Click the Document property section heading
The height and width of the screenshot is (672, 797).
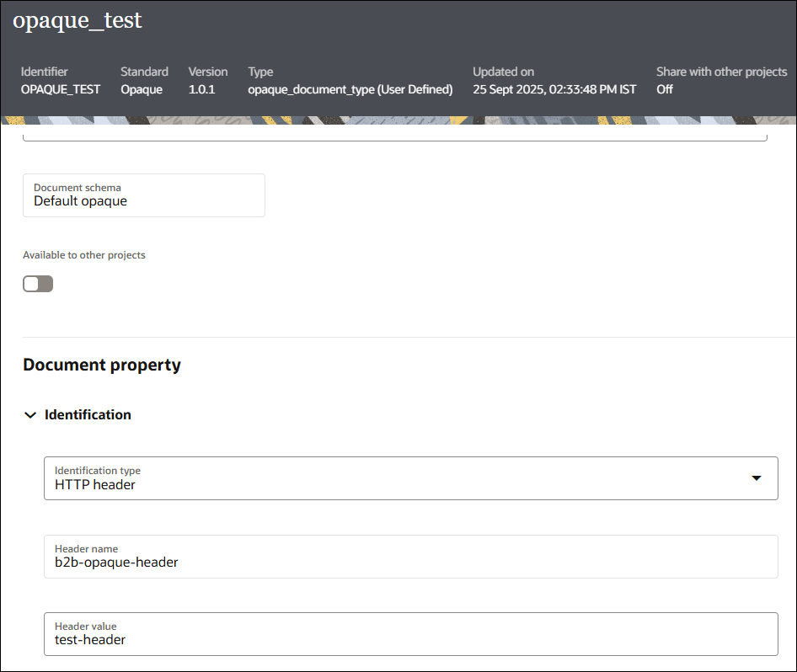coord(101,365)
